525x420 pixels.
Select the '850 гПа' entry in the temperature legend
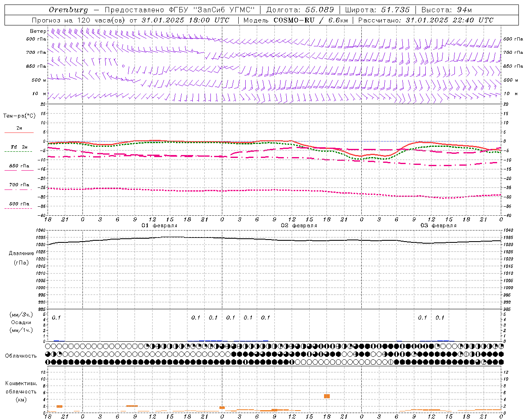(19, 166)
